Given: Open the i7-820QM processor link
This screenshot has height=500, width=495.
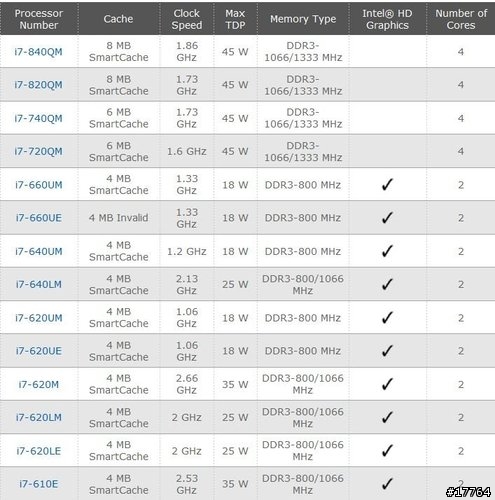Looking at the screenshot, I should [38, 85].
